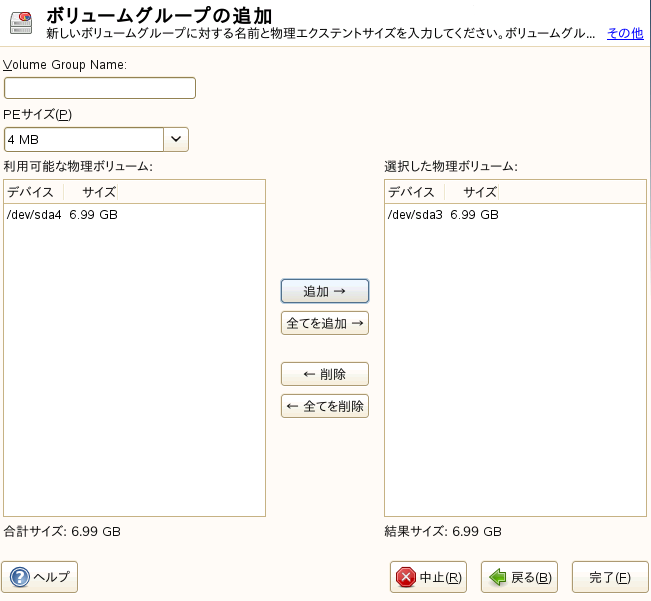
Task: Select /dev/sda3 in selected volumes list
Action: (443, 215)
